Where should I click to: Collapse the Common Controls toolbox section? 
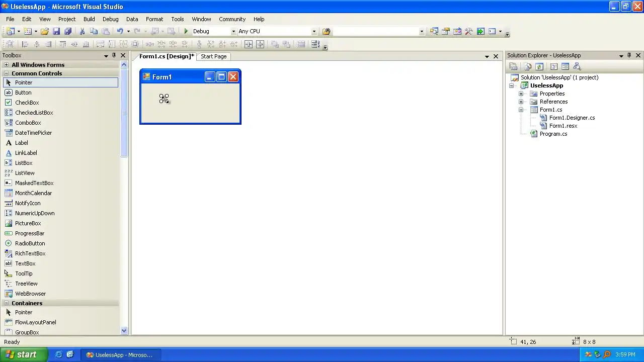(6, 73)
